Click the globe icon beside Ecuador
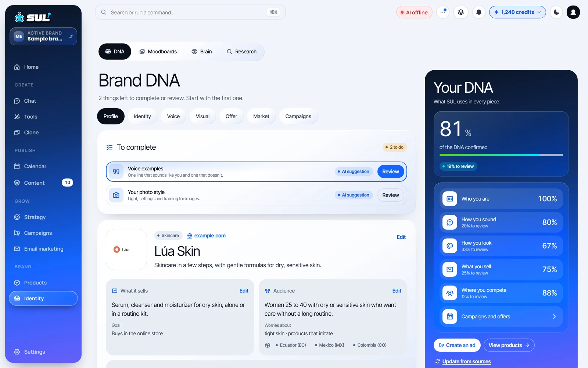The height and width of the screenshot is (368, 588). click(x=268, y=345)
